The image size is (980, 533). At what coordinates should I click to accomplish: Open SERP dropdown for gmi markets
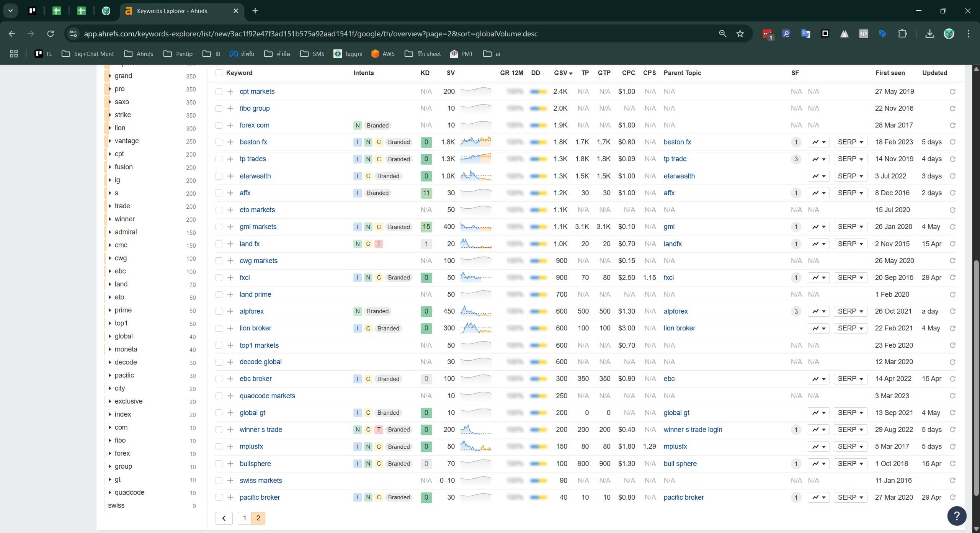850,227
